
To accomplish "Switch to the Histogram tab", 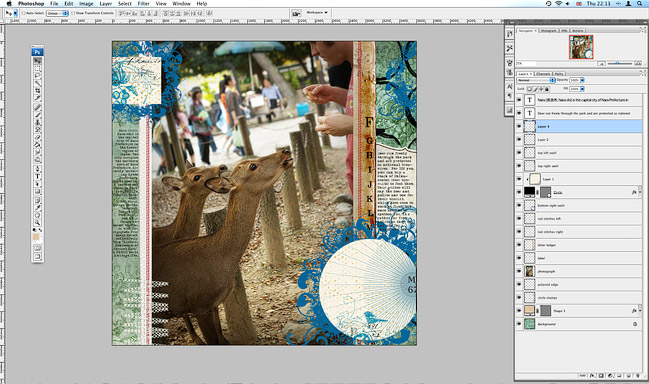I will pyautogui.click(x=549, y=31).
